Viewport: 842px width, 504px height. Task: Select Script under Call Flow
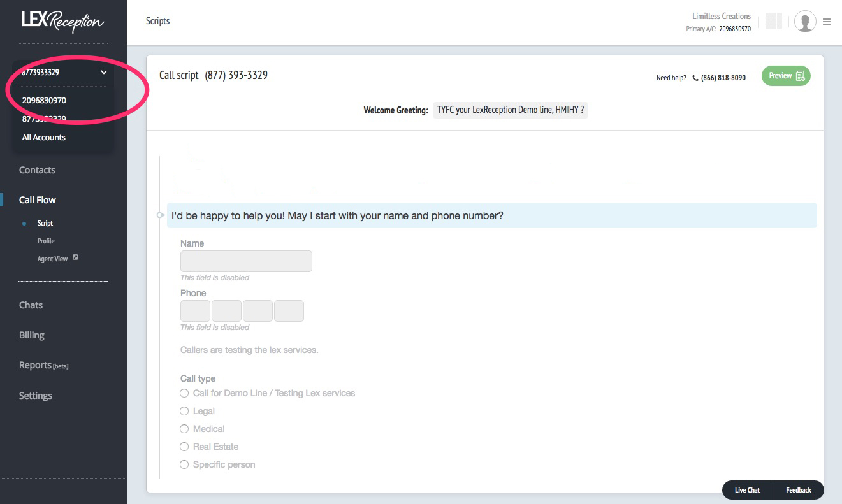click(x=45, y=224)
